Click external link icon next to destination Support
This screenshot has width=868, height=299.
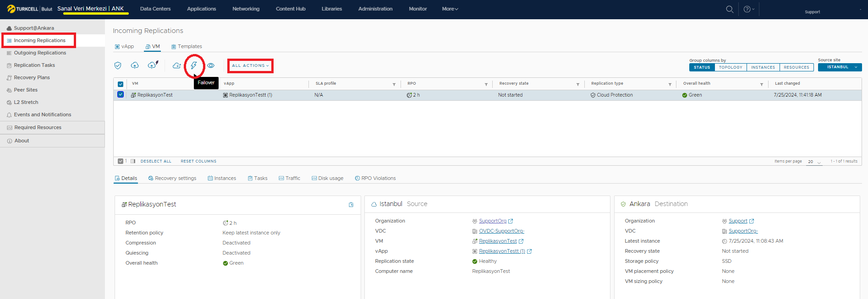point(752,221)
